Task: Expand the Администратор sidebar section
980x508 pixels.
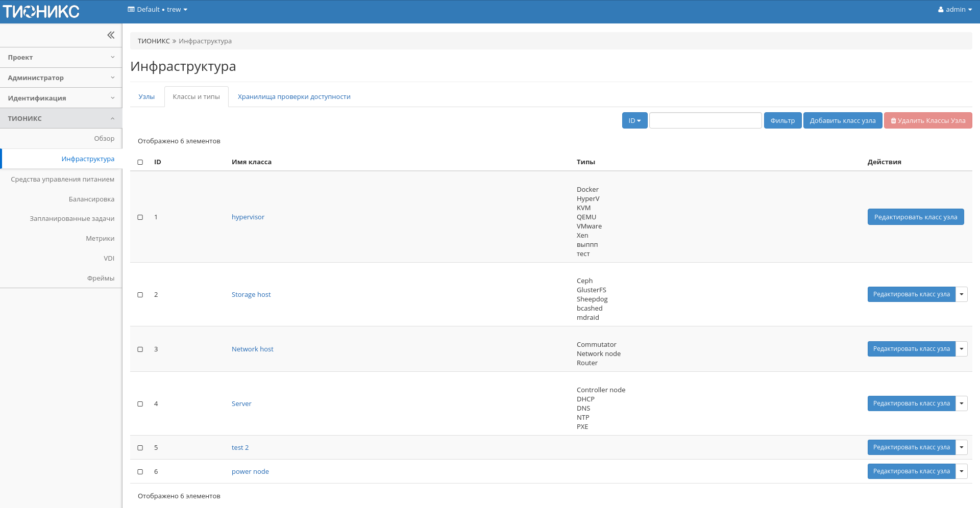Action: [61, 78]
